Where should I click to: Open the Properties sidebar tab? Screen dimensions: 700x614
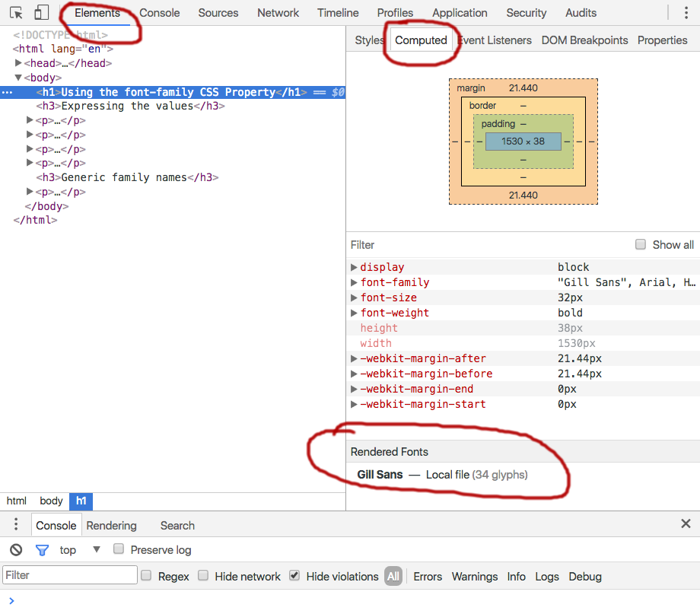click(x=662, y=40)
